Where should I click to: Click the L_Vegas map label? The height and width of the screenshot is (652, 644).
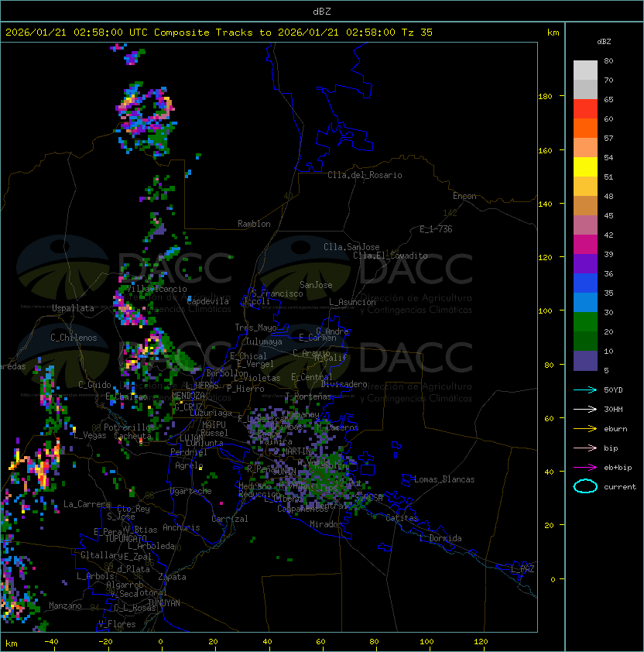pyautogui.click(x=90, y=435)
